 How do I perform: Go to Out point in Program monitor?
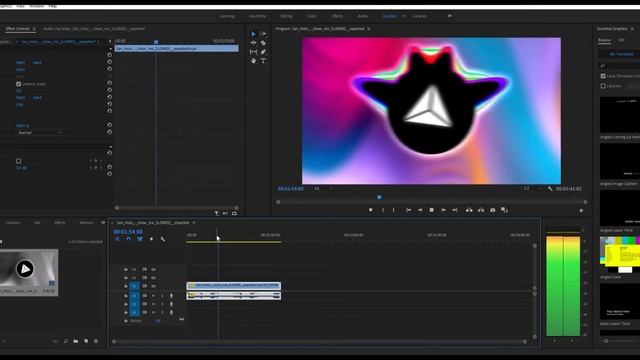(x=455, y=210)
